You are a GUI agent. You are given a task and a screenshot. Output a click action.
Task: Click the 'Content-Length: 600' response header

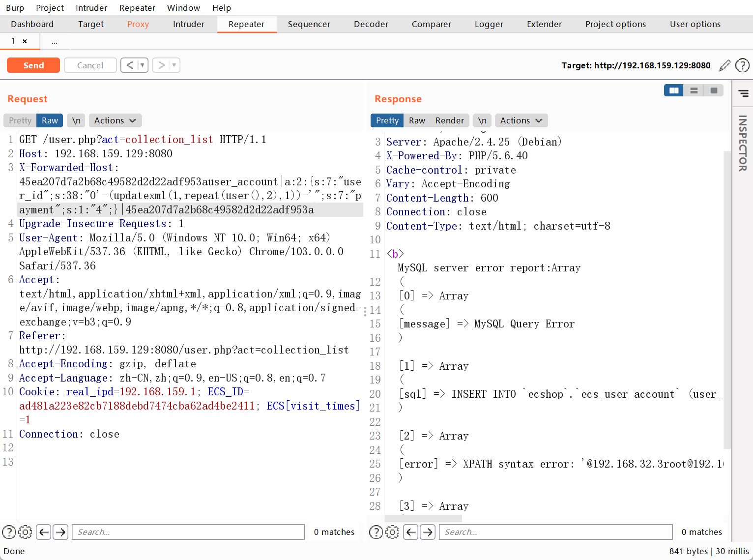[442, 198]
